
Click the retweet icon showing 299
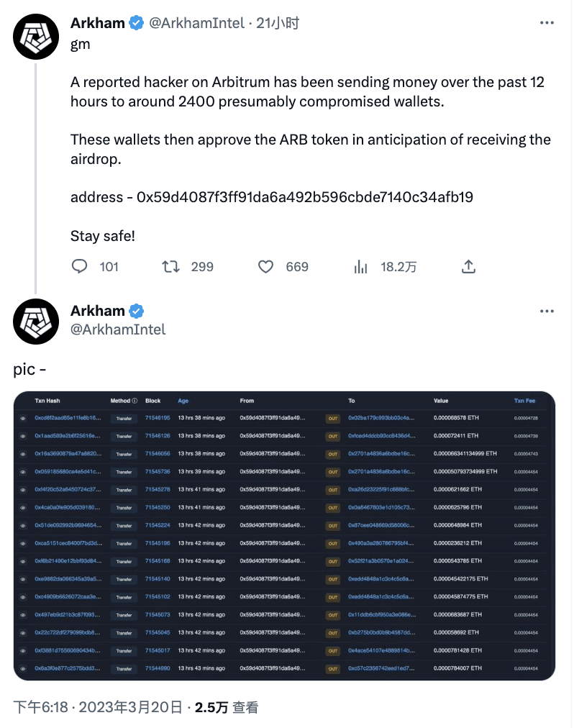[170, 266]
